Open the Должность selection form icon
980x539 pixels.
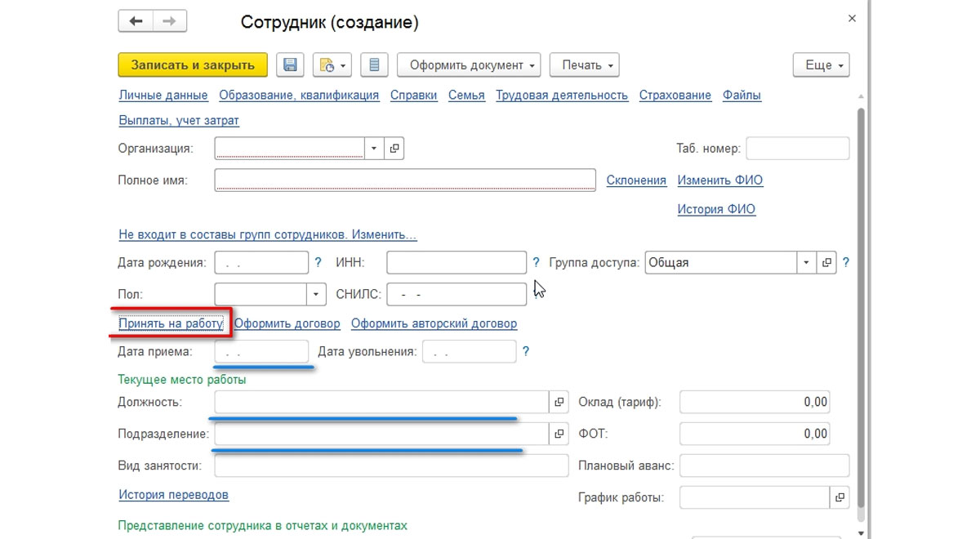[559, 402]
